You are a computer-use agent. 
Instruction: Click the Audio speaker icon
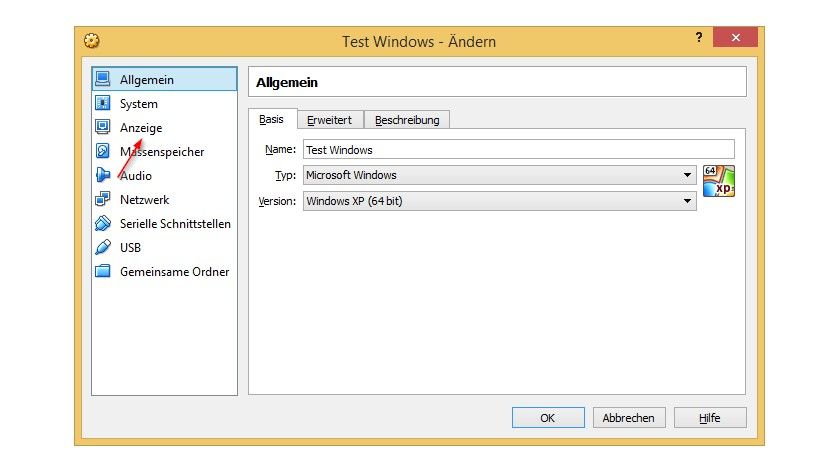(102, 175)
